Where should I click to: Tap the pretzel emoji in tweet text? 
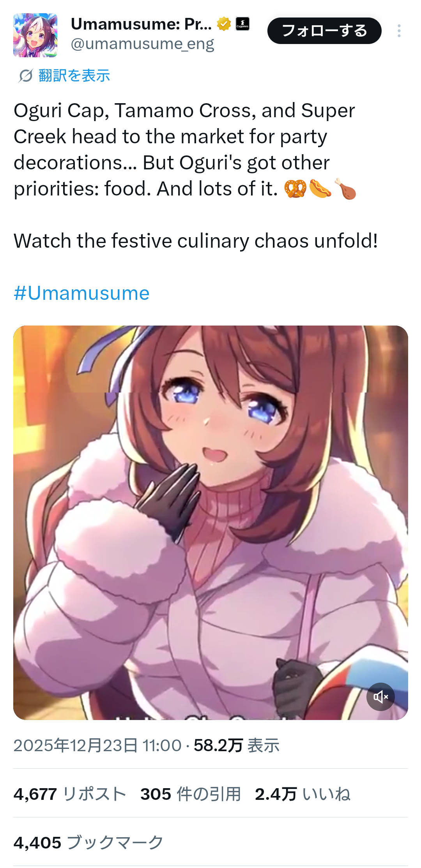click(295, 188)
